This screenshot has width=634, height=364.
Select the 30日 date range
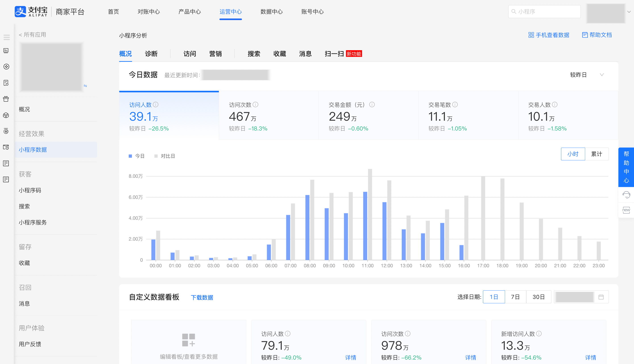click(x=539, y=297)
